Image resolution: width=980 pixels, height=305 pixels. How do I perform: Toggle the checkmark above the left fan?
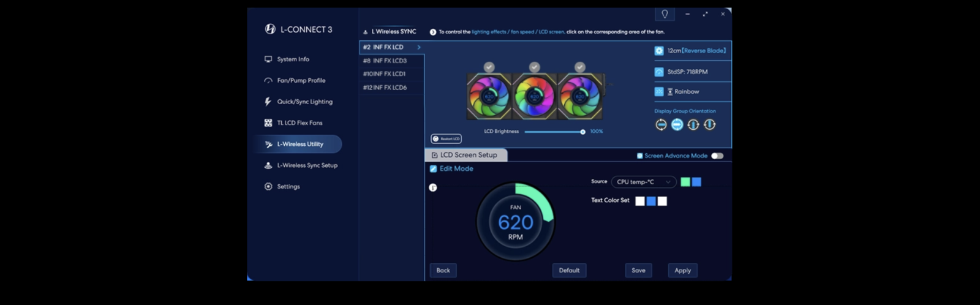click(x=489, y=67)
